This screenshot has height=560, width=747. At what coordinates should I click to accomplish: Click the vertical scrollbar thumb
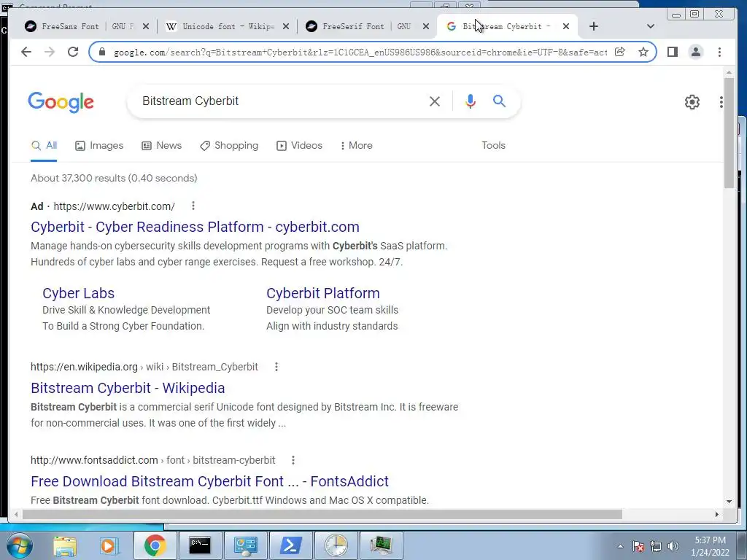(x=729, y=133)
